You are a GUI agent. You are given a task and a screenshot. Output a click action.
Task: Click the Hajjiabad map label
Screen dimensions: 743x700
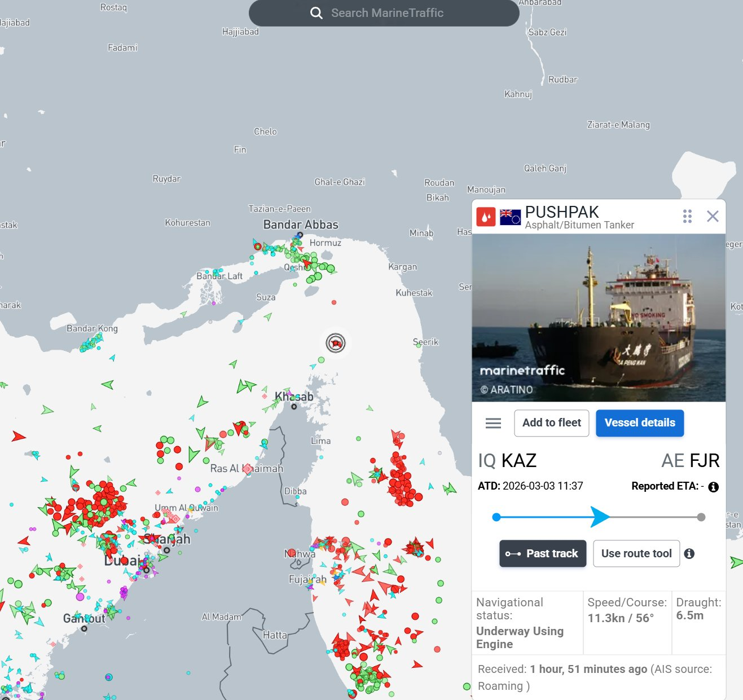point(240,32)
